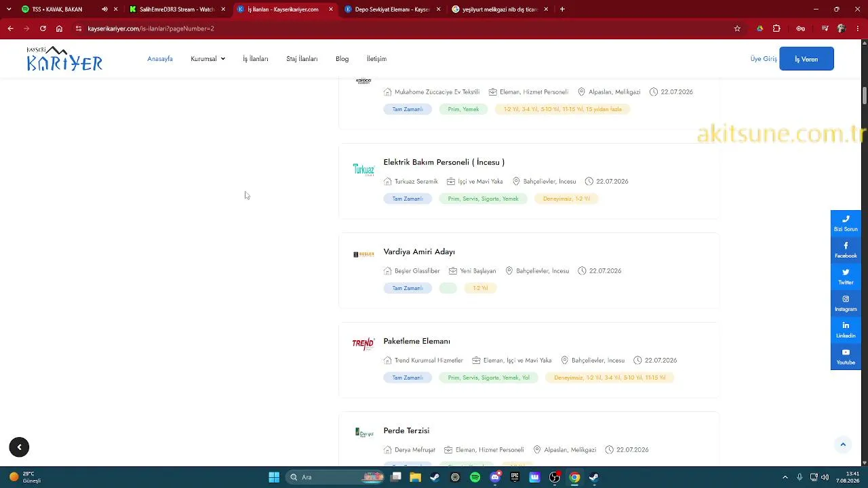Open a new browser tab
Screen dimensions: 868x488
(562, 9)
